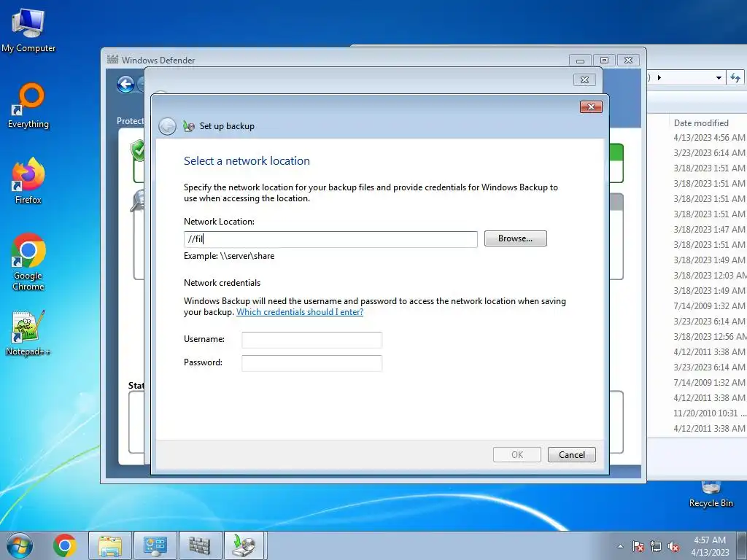Screen dimensions: 747x560
Task: Switch to the Backup taskbar button
Action: tap(244, 545)
